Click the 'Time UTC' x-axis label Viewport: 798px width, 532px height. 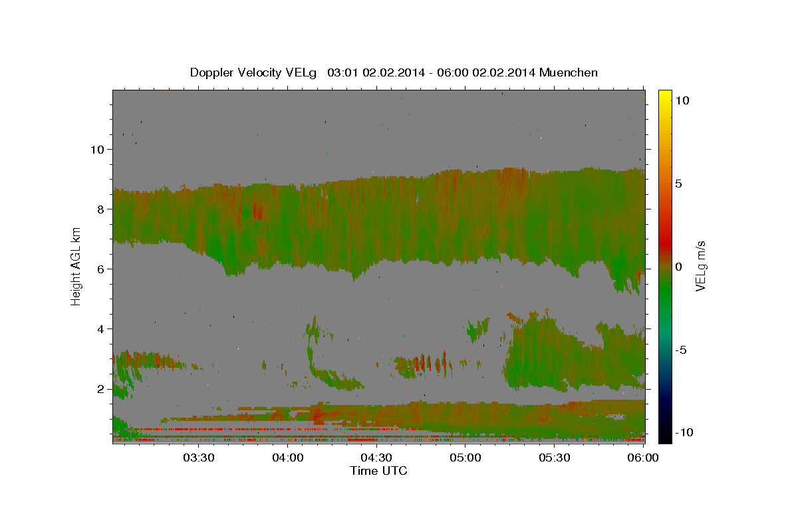pyautogui.click(x=378, y=471)
